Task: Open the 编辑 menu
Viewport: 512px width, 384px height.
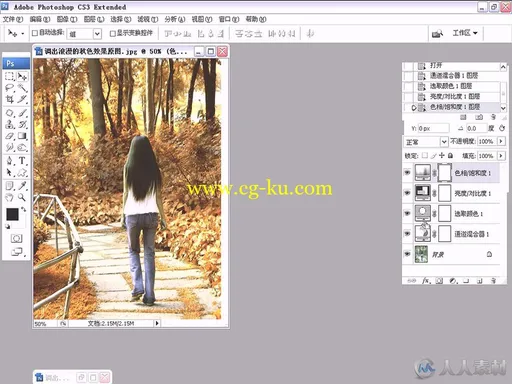Action: point(40,19)
